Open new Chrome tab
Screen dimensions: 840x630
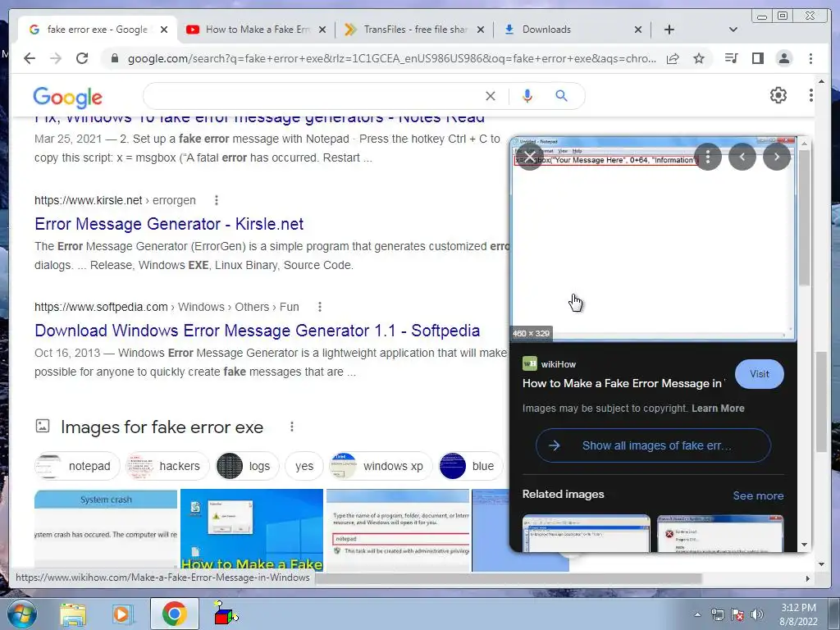coord(669,30)
